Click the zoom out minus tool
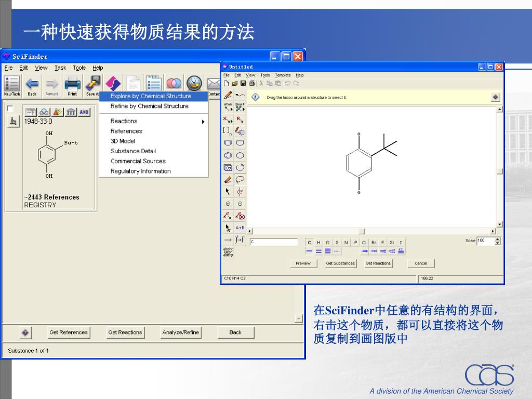This screenshot has height=399, width=532. tap(240, 204)
